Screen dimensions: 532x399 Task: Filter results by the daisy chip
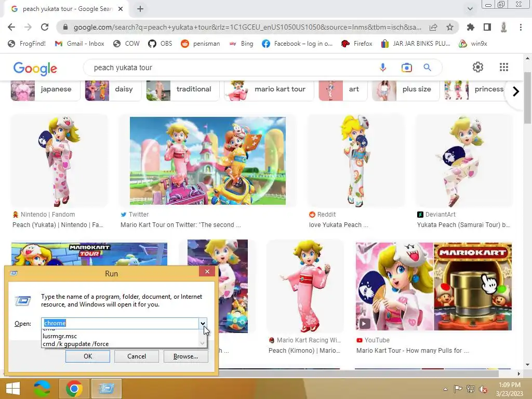[113, 89]
